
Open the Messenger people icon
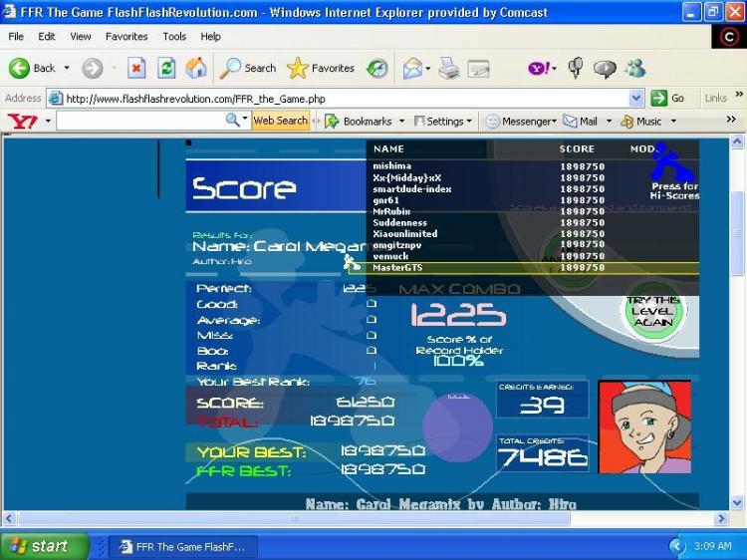point(635,68)
